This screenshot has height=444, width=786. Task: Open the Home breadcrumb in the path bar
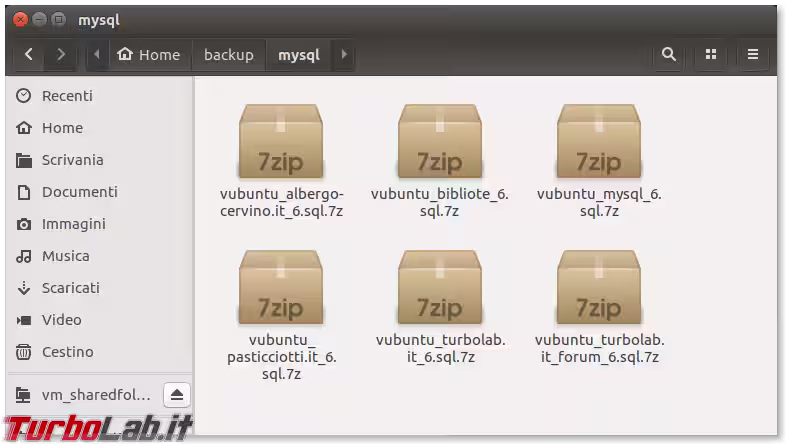point(148,54)
